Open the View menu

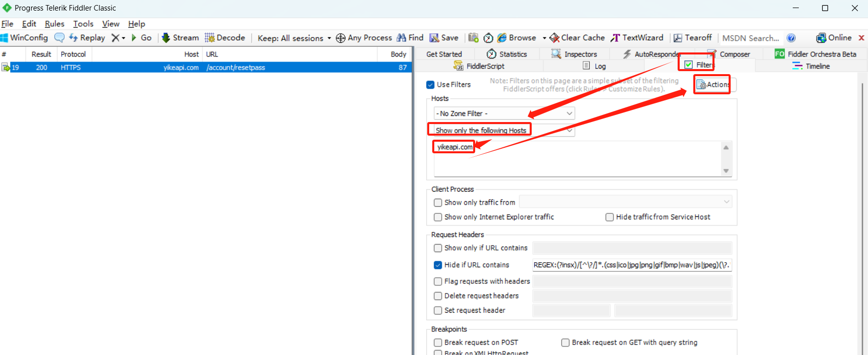click(111, 24)
